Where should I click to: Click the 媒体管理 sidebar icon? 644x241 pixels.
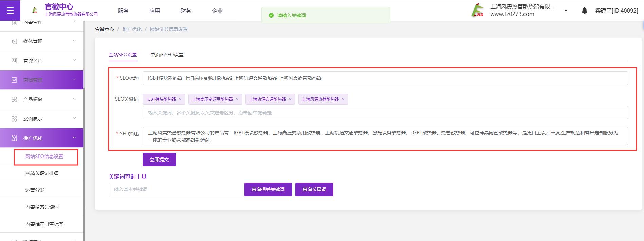(14, 41)
